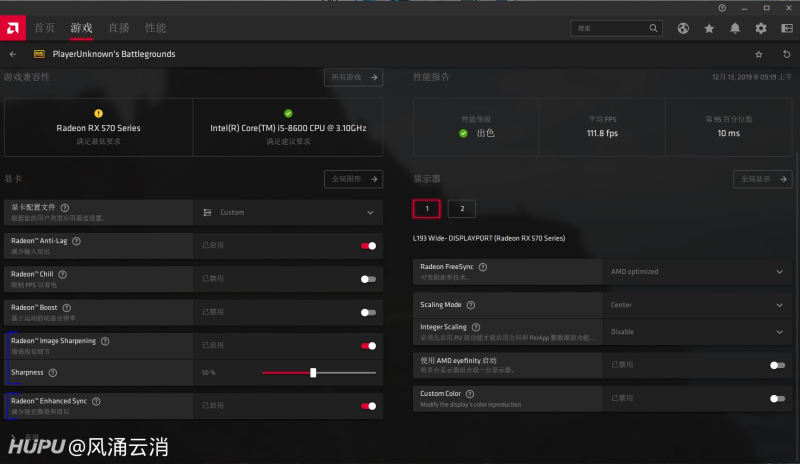The width and height of the screenshot is (800, 464).
Task: Enable Radeon Chill toggle
Action: (368, 279)
